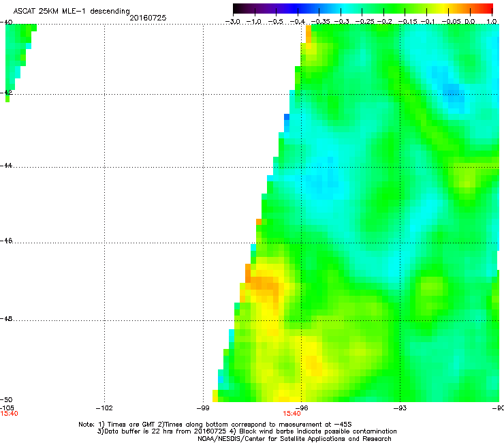Click the note about Data buffer is 22 hrs
The width and height of the screenshot is (504, 443).
(x=247, y=431)
